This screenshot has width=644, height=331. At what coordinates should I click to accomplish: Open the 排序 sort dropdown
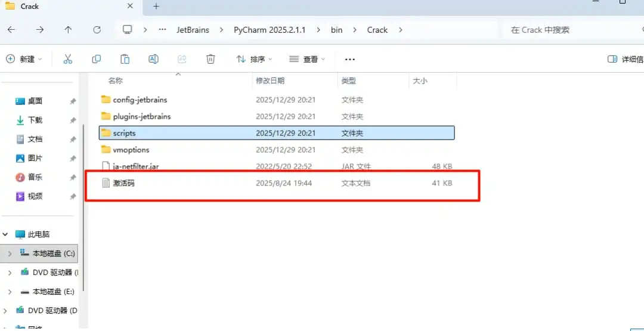tap(254, 59)
